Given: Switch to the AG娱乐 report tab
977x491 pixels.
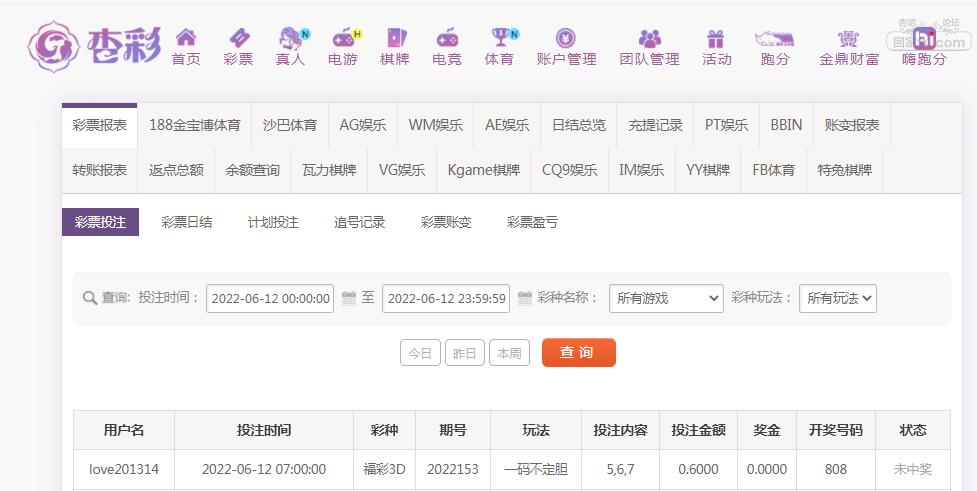Looking at the screenshot, I should click(x=362, y=125).
